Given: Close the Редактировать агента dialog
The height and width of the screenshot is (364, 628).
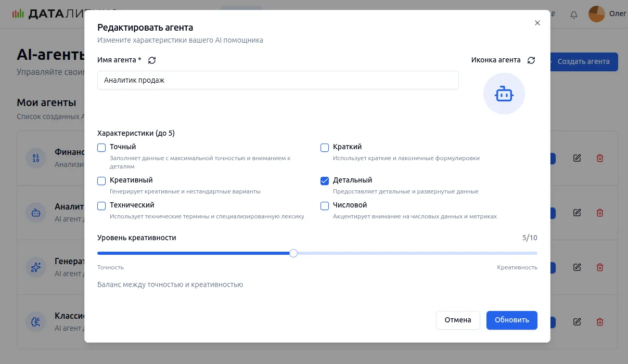Looking at the screenshot, I should (x=537, y=23).
